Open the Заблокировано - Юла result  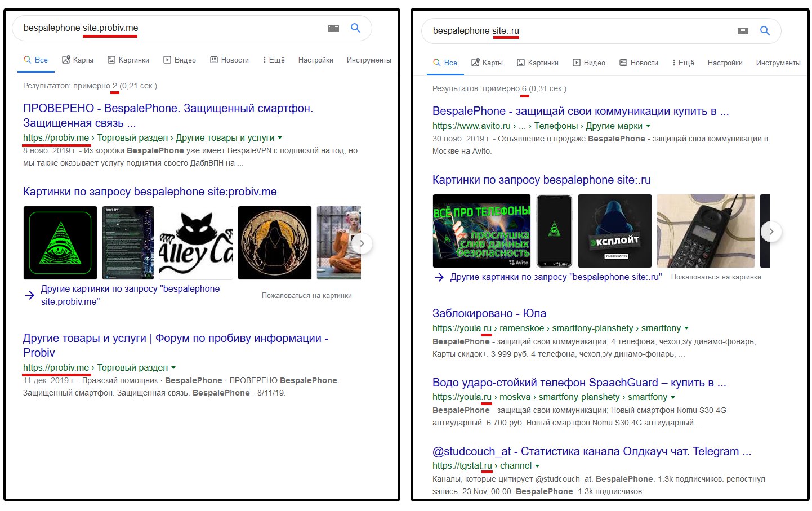click(x=489, y=313)
